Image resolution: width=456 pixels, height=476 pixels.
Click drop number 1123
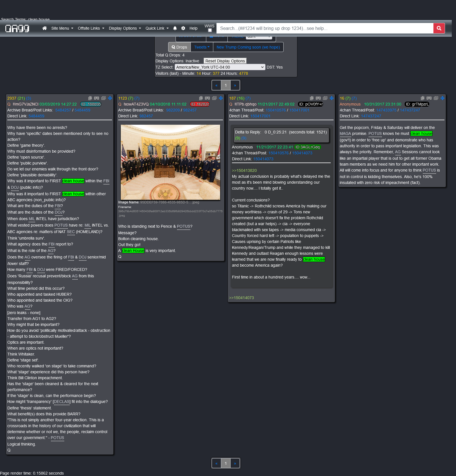[123, 98]
